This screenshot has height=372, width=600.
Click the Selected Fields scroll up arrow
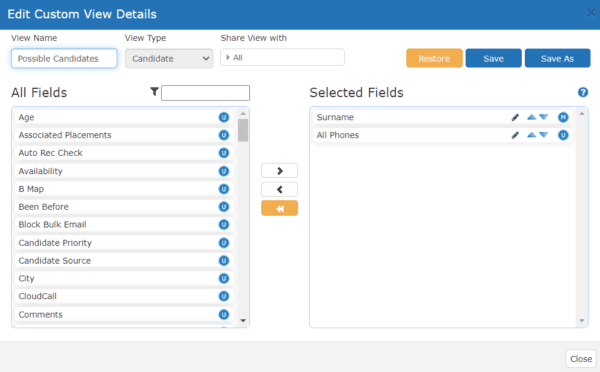pyautogui.click(x=582, y=114)
